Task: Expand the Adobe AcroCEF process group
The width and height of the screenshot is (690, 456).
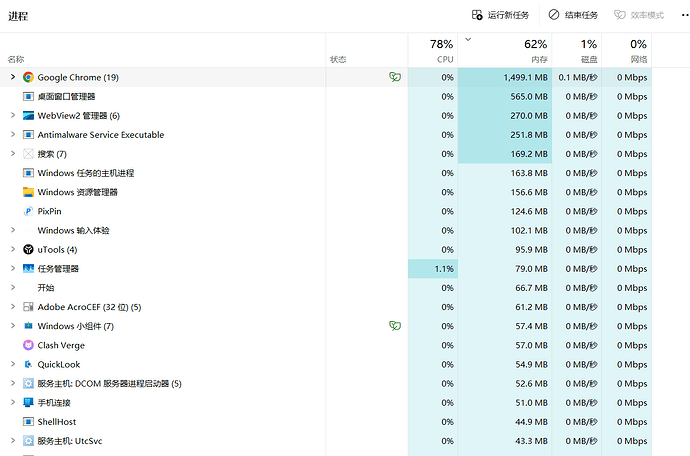Action: [13, 307]
